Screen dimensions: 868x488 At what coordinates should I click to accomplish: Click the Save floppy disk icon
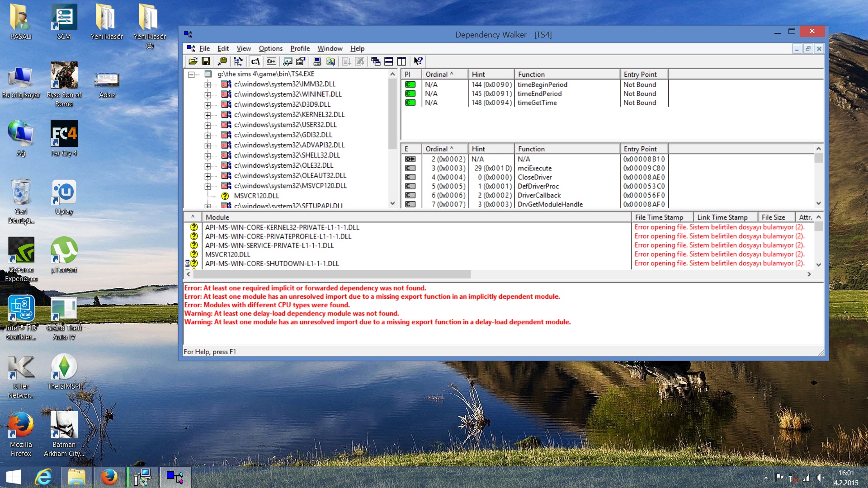pyautogui.click(x=206, y=61)
